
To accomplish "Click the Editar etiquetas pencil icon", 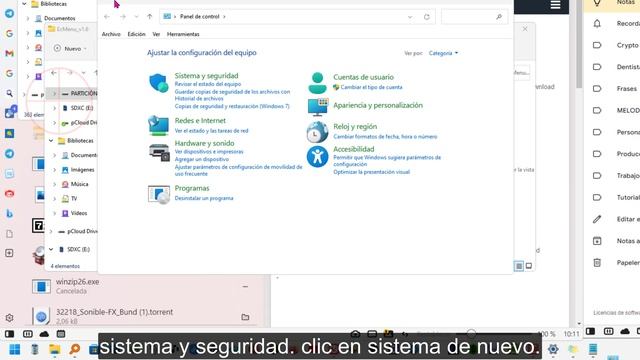I will pyautogui.click(x=597, y=219).
